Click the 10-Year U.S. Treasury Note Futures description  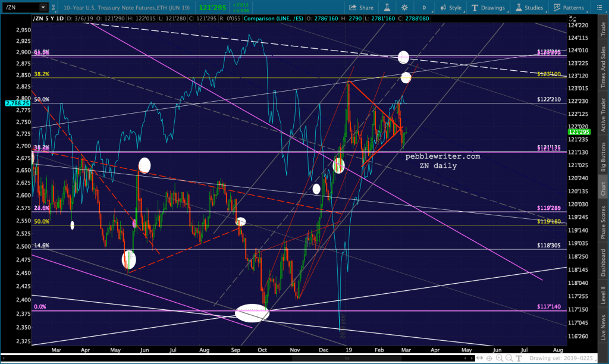[127, 7]
